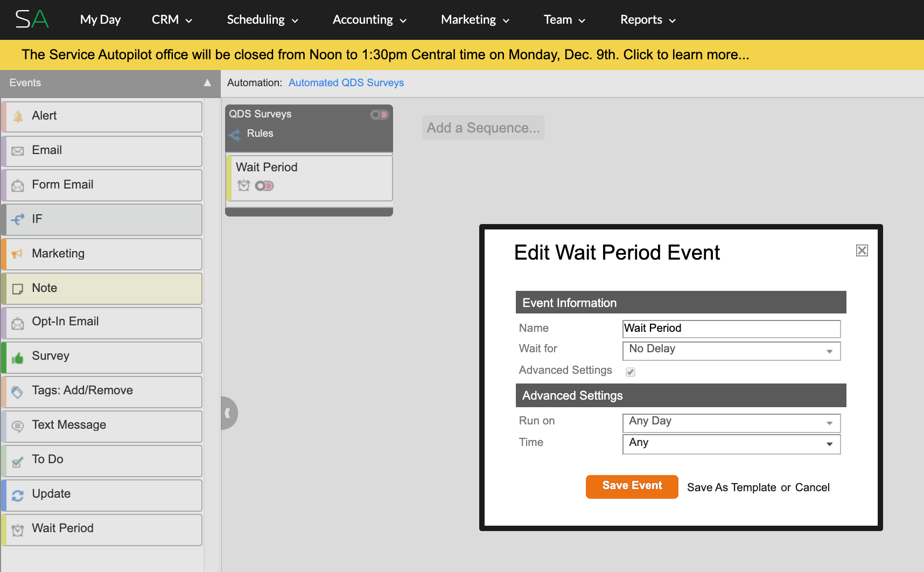The image size is (924, 572).
Task: Click the alarm clock icon on Wait Period card
Action: pos(244,185)
